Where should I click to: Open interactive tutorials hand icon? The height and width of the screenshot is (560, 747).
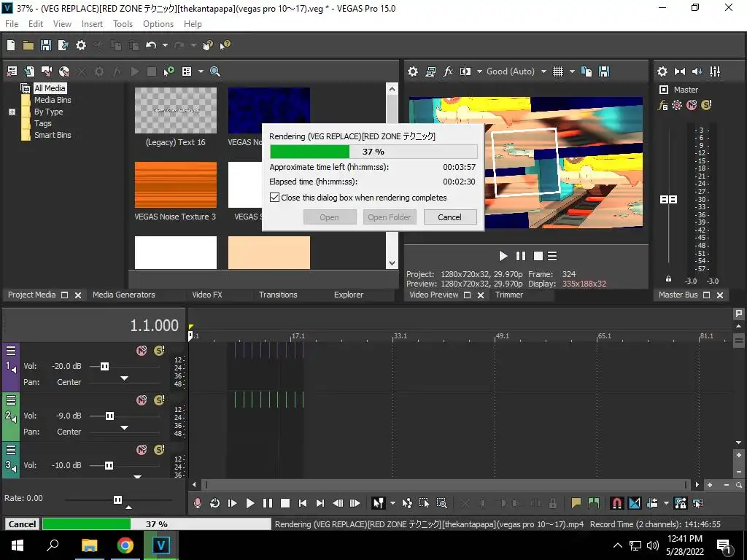pyautogui.click(x=207, y=45)
